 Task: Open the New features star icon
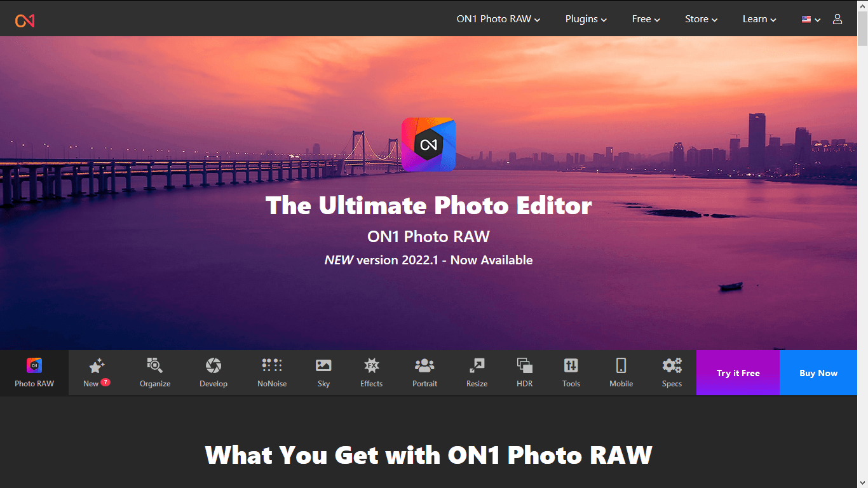pos(97,365)
